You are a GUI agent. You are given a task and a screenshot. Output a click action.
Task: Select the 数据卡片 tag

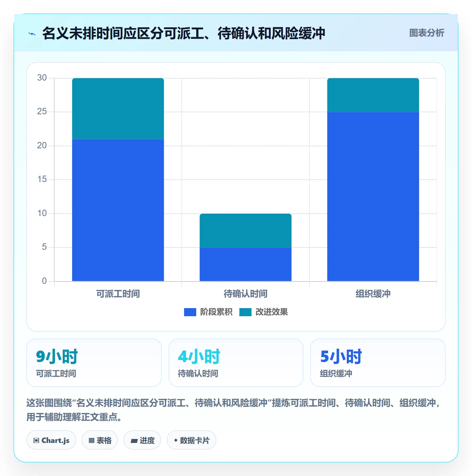(x=191, y=440)
